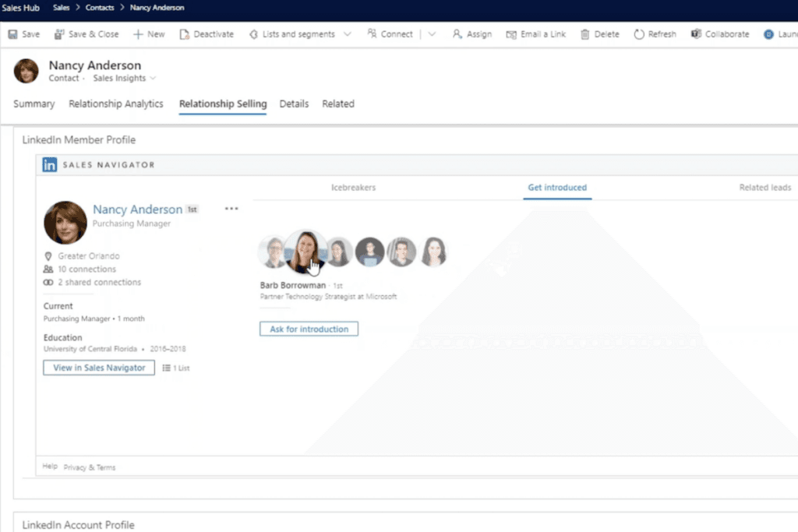Open the Privacy & Terms link
This screenshot has width=798, height=532.
[90, 467]
